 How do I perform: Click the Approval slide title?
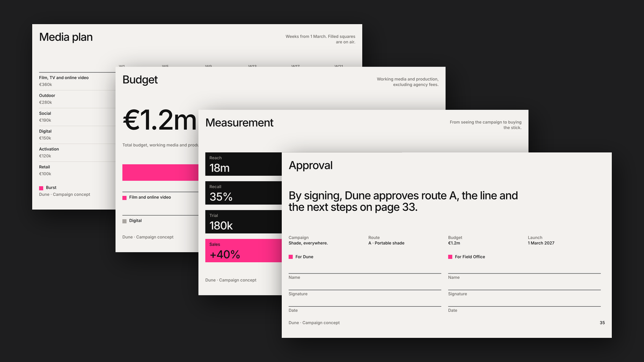311,166
